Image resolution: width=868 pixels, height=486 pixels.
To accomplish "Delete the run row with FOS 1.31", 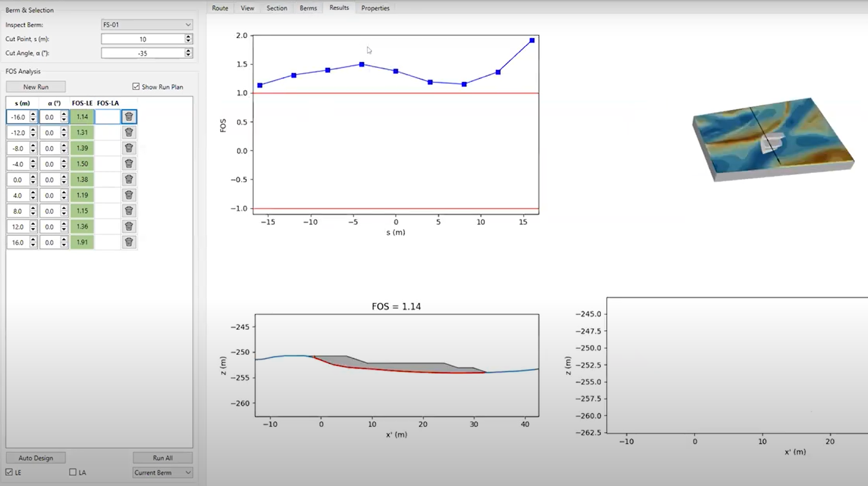I will (x=129, y=133).
